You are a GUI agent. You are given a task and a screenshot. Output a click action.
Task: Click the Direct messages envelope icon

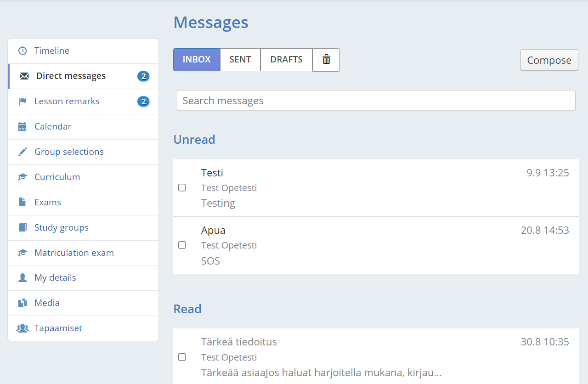[x=24, y=76]
